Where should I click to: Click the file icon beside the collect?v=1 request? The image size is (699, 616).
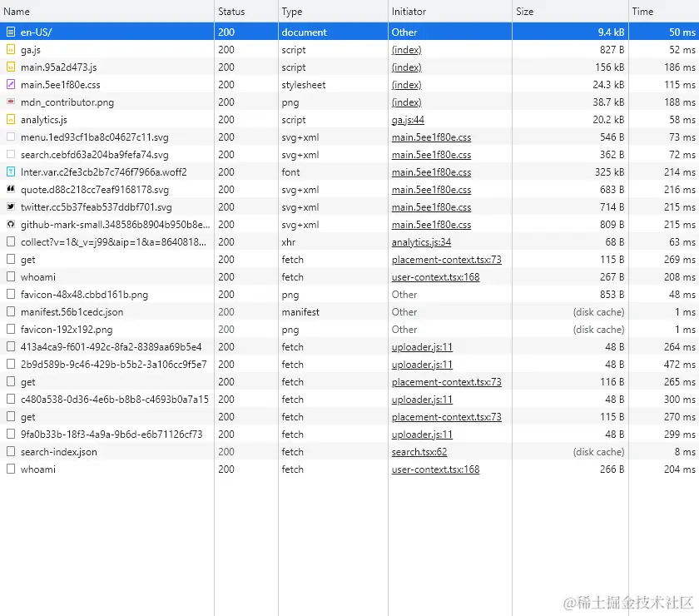11,241
